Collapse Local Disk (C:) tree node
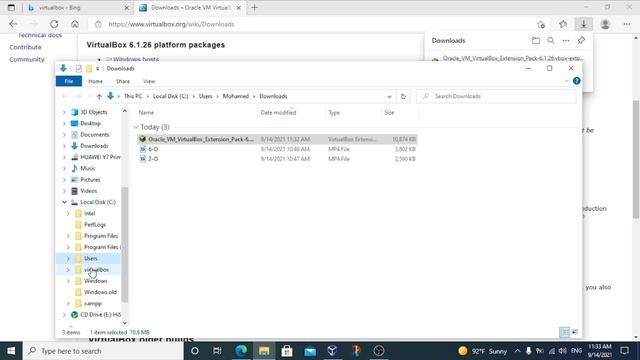This screenshot has height=360, width=640. click(x=64, y=202)
